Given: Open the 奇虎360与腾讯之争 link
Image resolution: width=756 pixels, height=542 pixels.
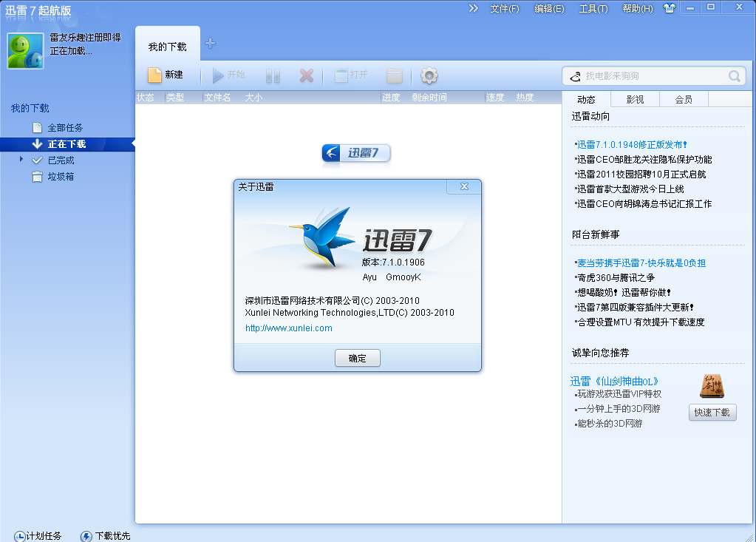Looking at the screenshot, I should 615,278.
